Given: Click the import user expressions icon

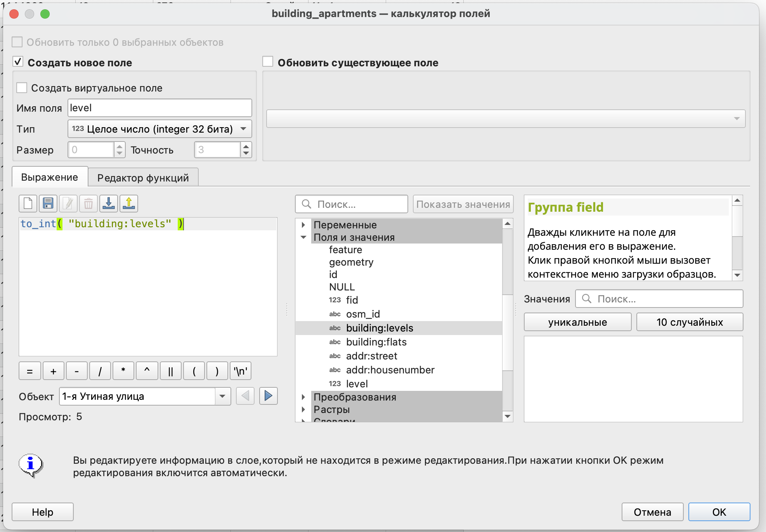Looking at the screenshot, I should 109,204.
